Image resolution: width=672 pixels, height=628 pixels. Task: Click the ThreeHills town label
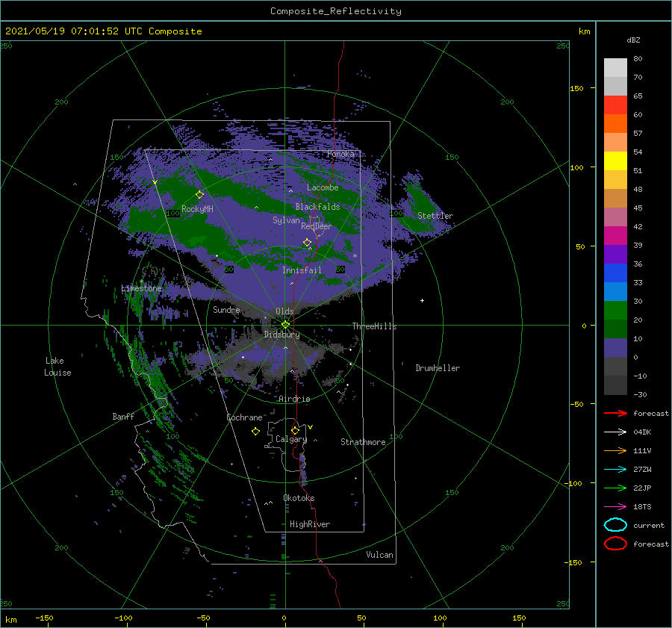point(374,326)
